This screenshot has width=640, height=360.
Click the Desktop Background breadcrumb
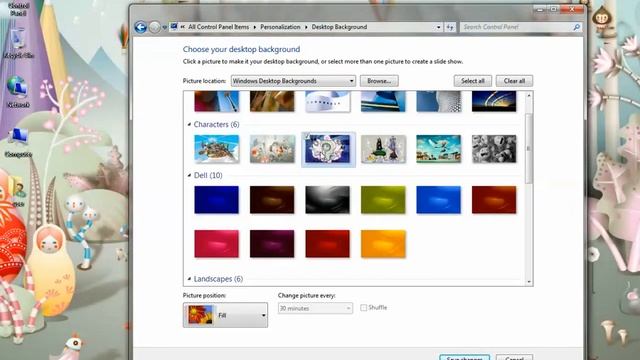click(x=339, y=27)
